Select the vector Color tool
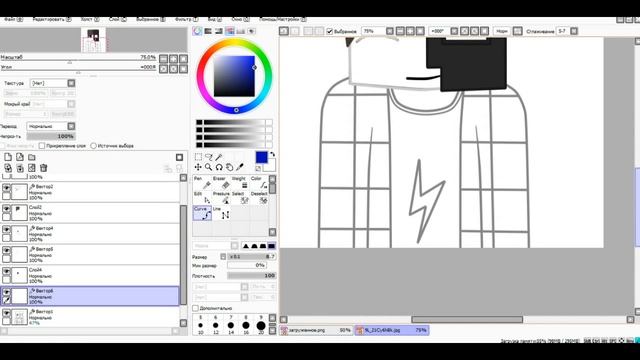This screenshot has height=360, width=640. coord(259,183)
